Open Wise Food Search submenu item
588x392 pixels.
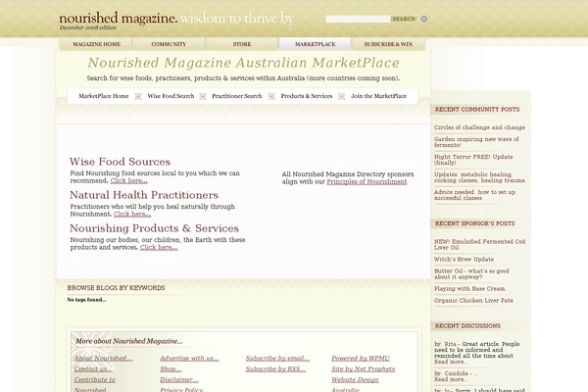coord(171,96)
